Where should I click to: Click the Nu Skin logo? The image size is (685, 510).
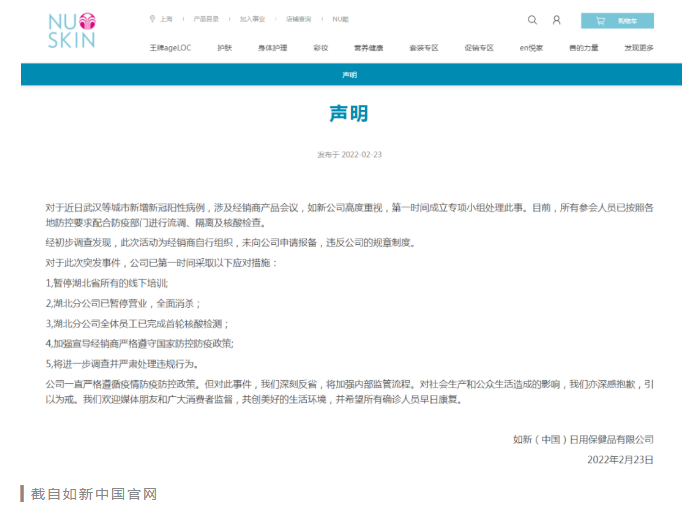click(70, 30)
